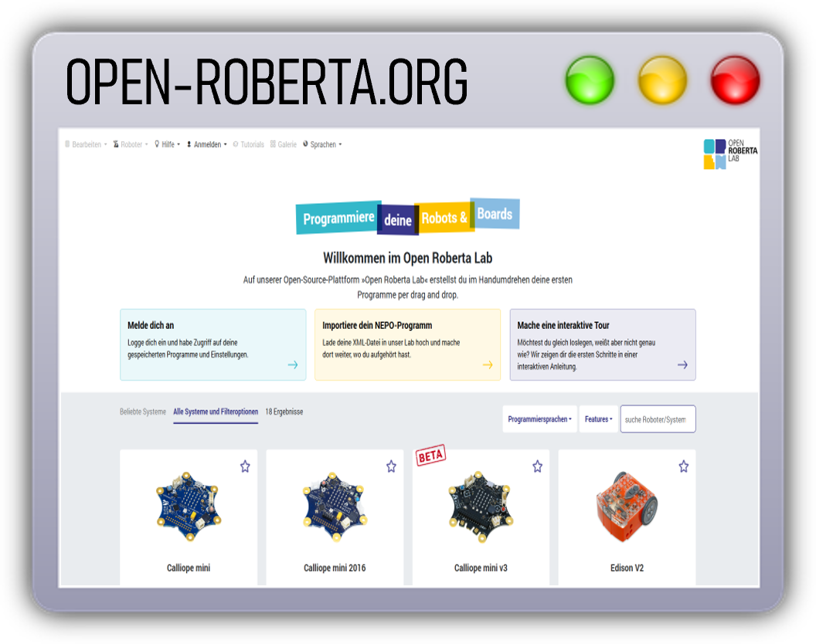
Task: Click the Open Roberta Lab logo
Action: pyautogui.click(x=729, y=154)
